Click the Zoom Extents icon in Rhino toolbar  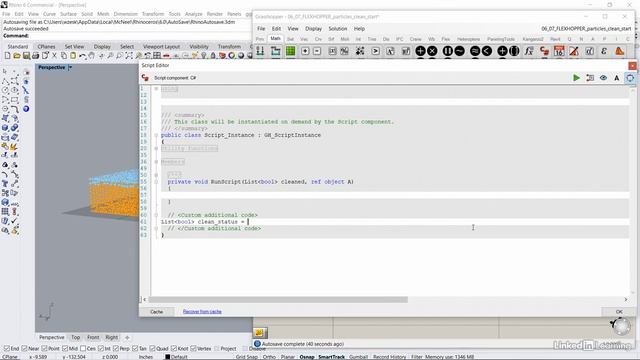click(129, 56)
